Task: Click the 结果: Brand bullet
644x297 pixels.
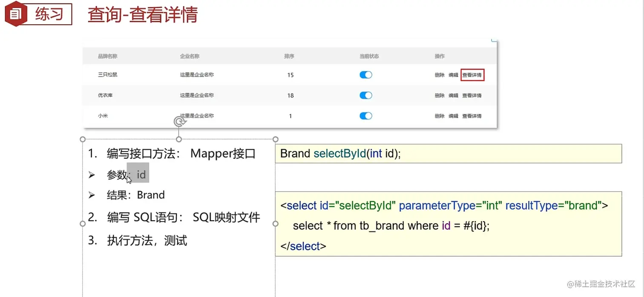Action: [x=126, y=195]
